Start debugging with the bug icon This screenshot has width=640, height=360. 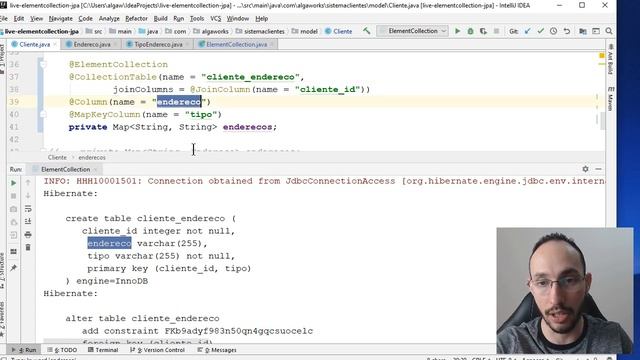point(470,31)
